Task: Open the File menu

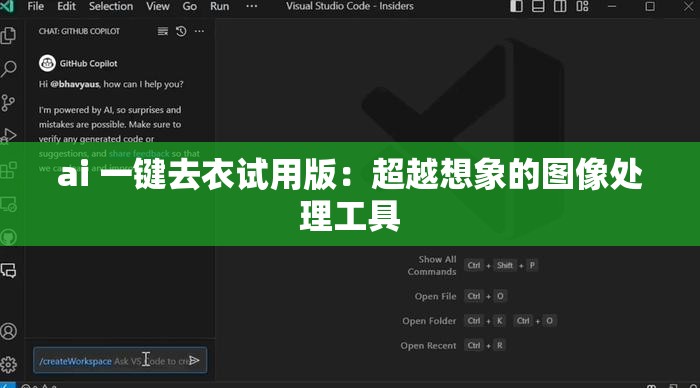Action: (36, 6)
